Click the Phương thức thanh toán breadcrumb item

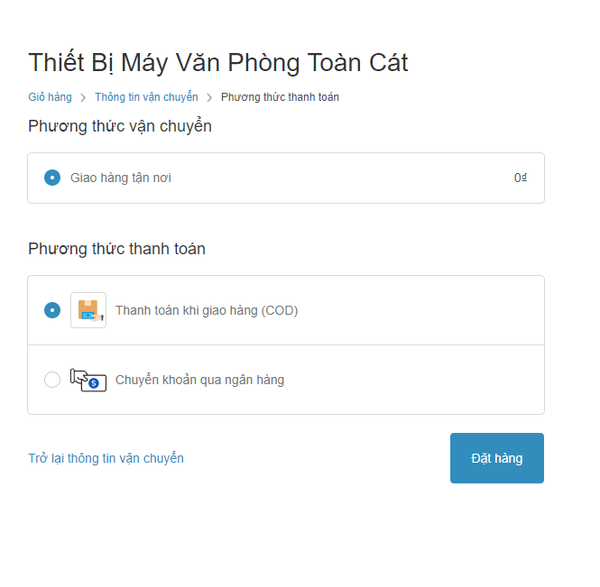(x=280, y=97)
